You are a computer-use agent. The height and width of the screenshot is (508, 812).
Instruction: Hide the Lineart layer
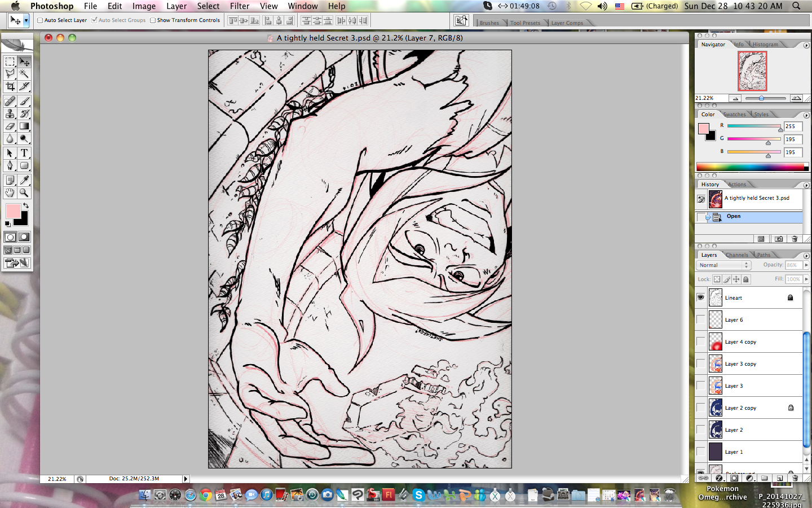pyautogui.click(x=701, y=297)
